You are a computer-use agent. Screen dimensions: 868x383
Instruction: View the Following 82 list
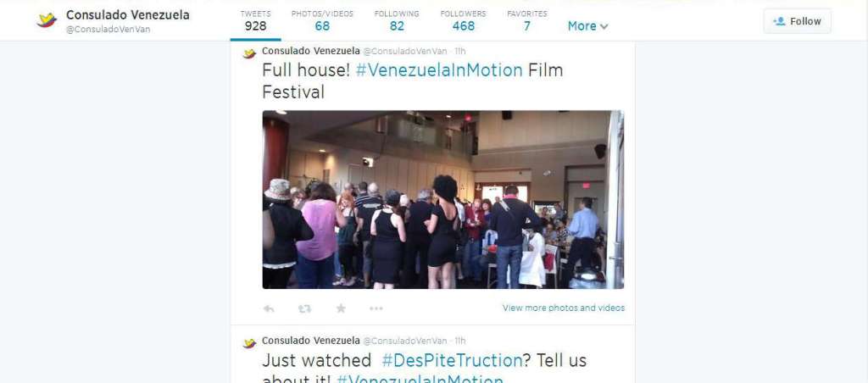(x=397, y=20)
